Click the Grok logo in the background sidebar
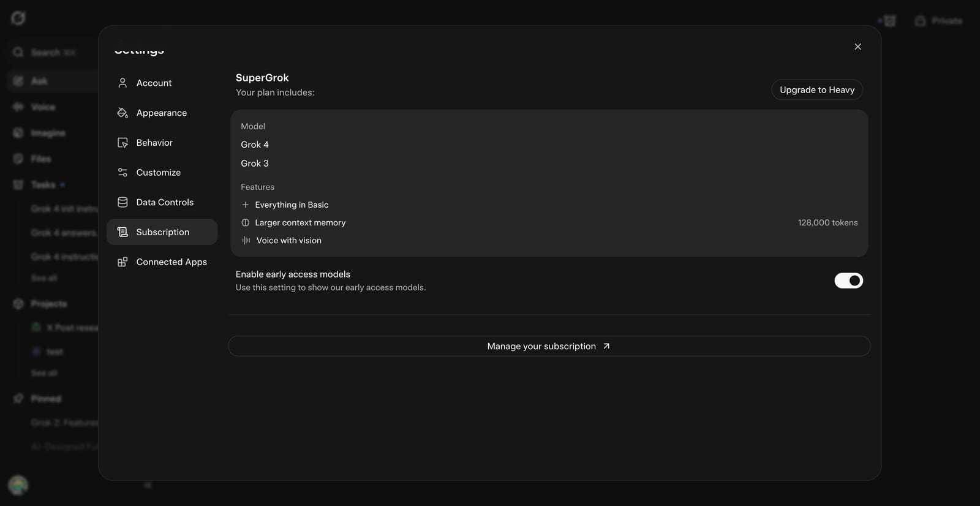The image size is (980, 506). click(18, 18)
